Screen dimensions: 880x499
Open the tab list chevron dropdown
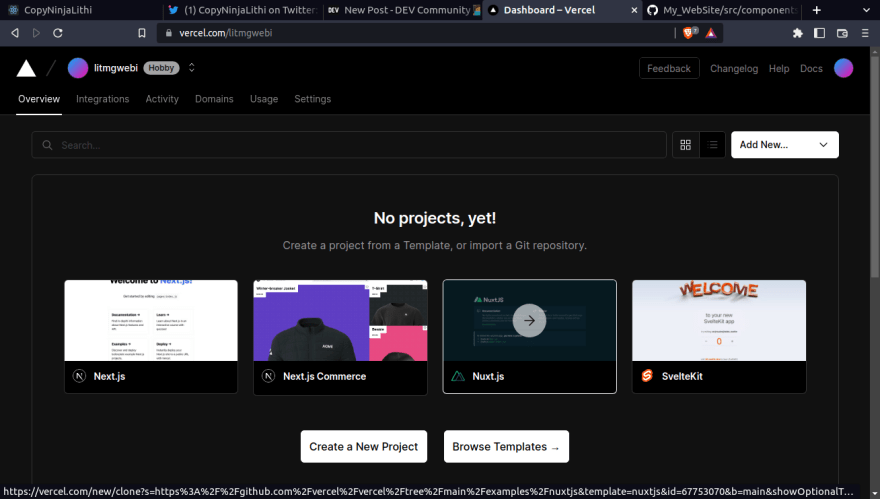pyautogui.click(x=867, y=10)
